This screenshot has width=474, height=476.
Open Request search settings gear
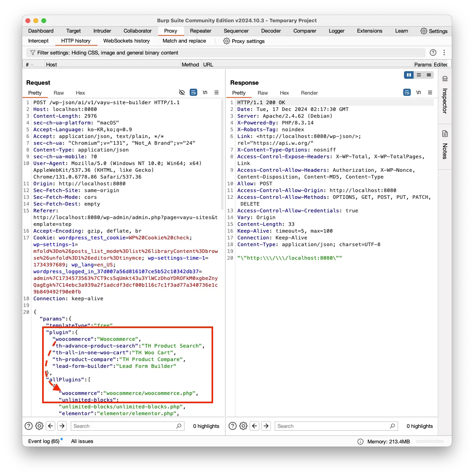39,426
